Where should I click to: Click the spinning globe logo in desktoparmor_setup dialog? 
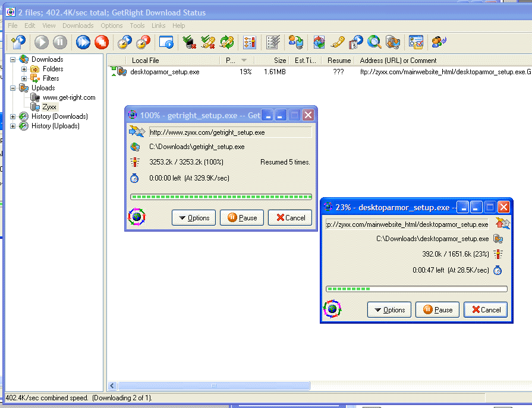point(332,309)
